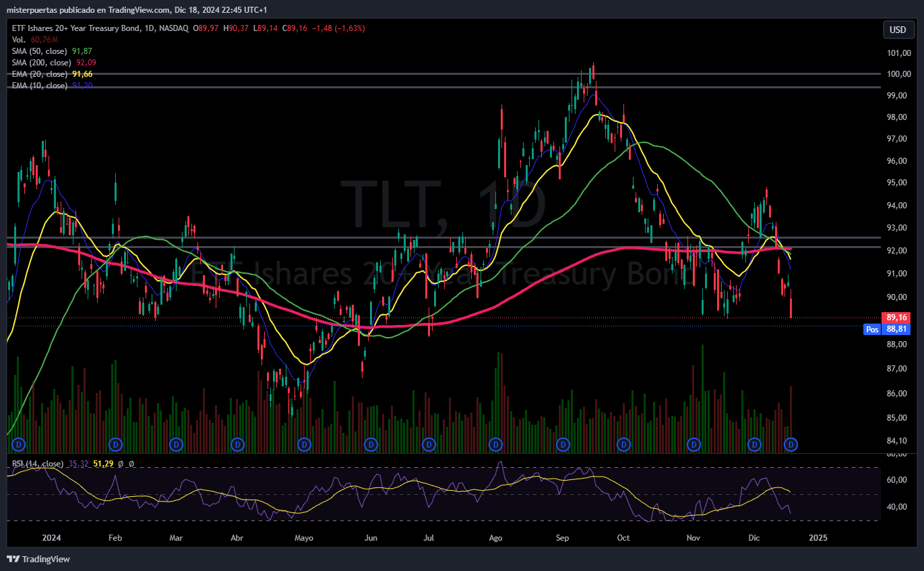Viewport: 924px width, 571px height.
Task: Select the dividend marker above Oct
Action: coord(624,444)
